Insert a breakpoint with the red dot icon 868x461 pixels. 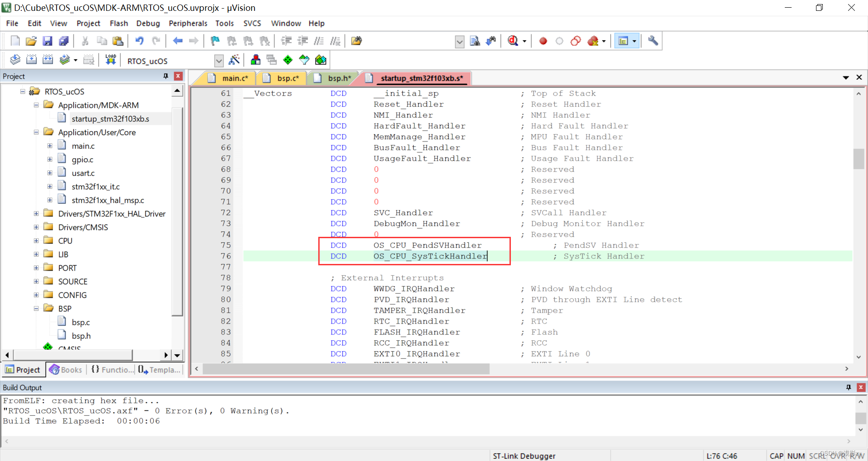(x=543, y=41)
